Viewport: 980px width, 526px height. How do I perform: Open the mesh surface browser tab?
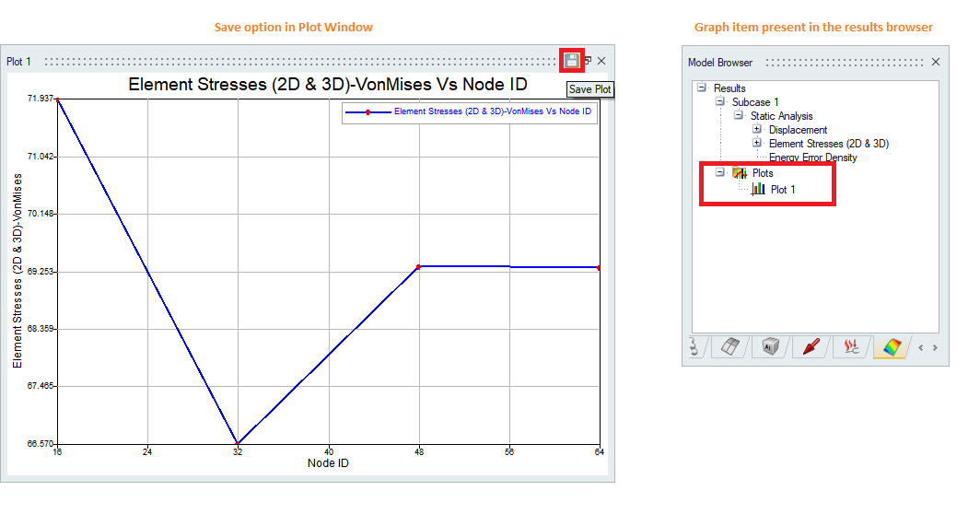point(730,346)
